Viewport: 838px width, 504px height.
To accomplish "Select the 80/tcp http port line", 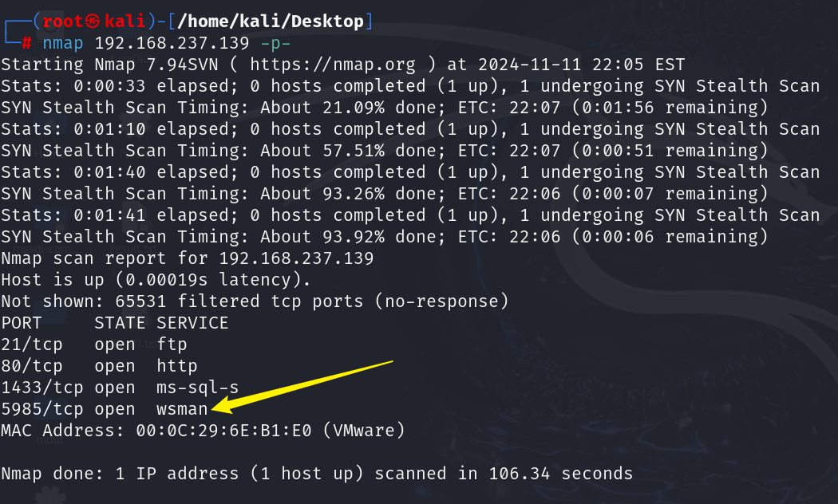I will click(100, 366).
